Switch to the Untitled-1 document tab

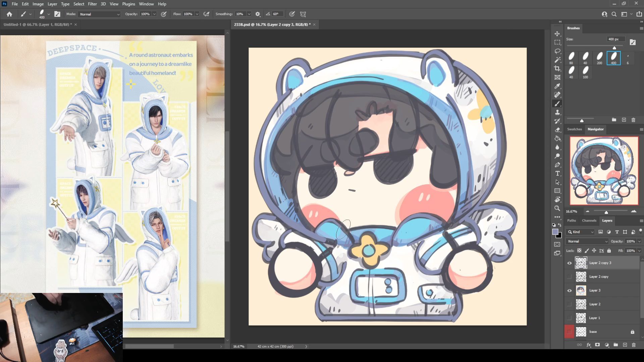[37, 24]
